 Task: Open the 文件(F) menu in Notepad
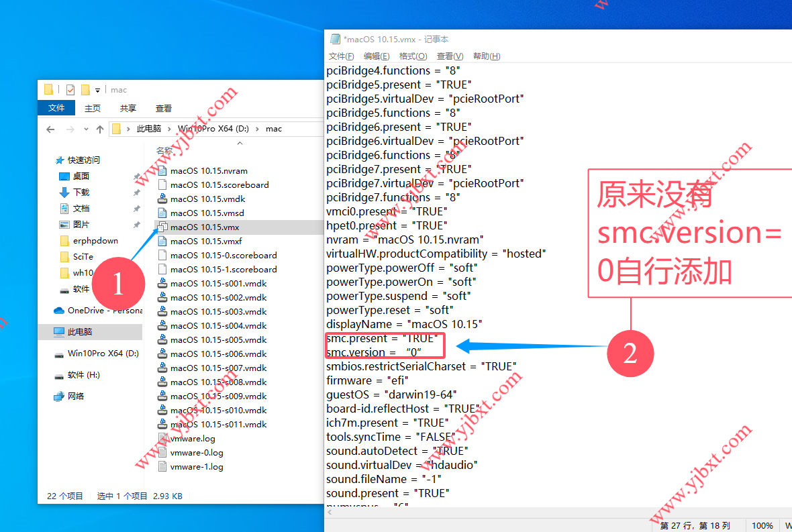tap(341, 56)
